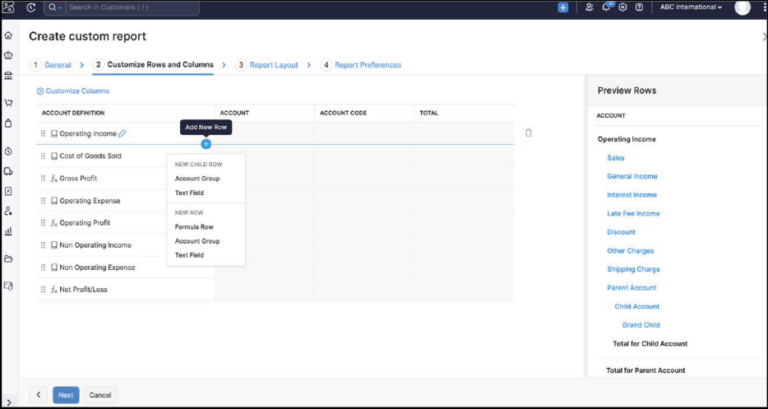768x409 pixels.
Task: Click the blue plus Add New Row icon
Action: tap(206, 144)
